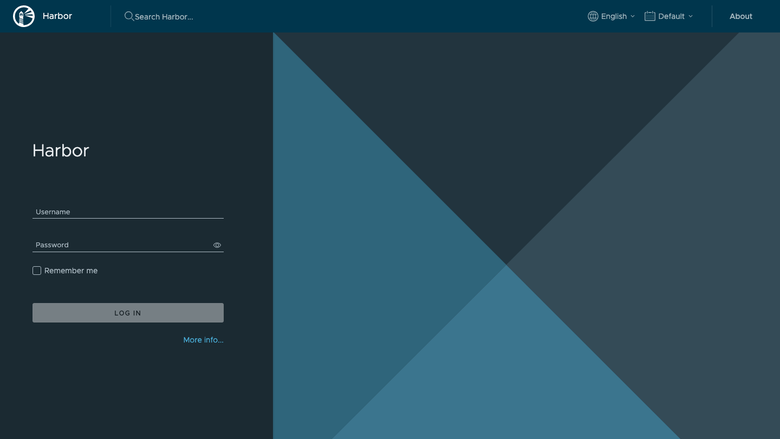The image size is (780, 439).
Task: Open the About menu item
Action: pyautogui.click(x=741, y=16)
